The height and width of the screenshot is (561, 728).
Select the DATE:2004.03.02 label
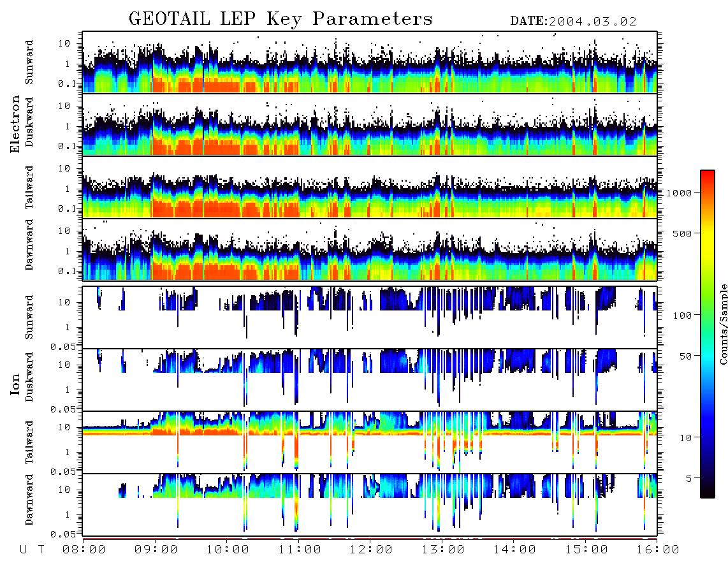(x=573, y=21)
